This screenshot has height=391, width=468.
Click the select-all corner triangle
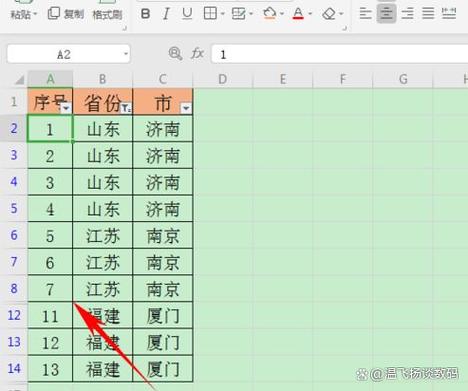pyautogui.click(x=20, y=79)
